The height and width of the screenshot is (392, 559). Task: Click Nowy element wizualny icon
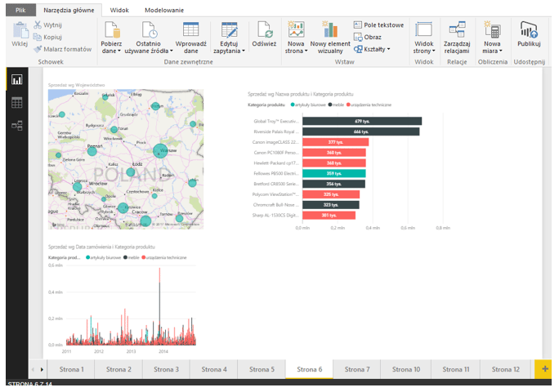click(329, 29)
